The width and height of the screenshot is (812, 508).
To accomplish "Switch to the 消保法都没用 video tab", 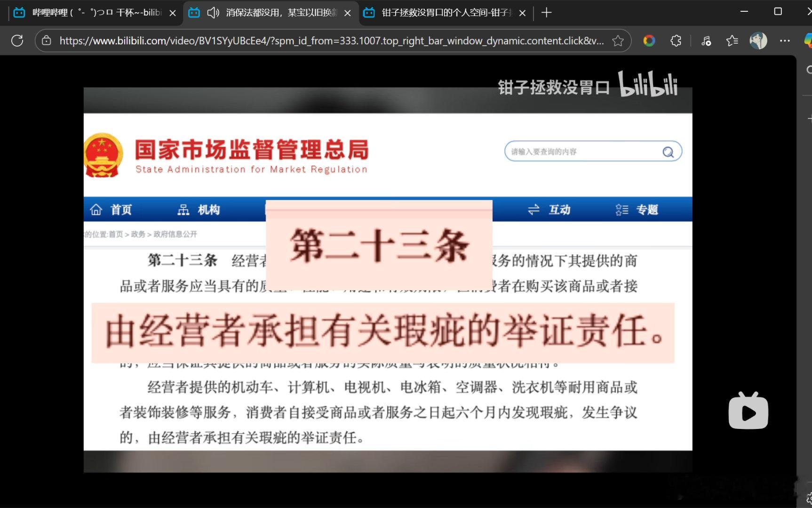I will [x=271, y=13].
